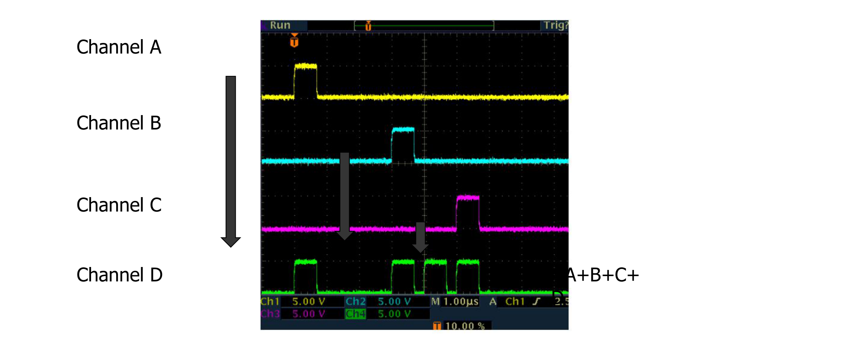
Task: Click the orange trigger position marker
Action: click(x=294, y=40)
